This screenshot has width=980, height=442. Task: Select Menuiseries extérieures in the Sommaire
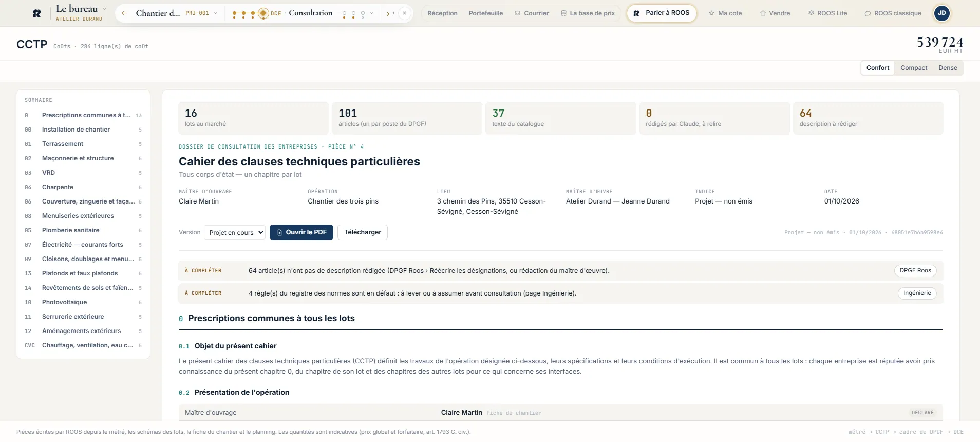(83, 216)
